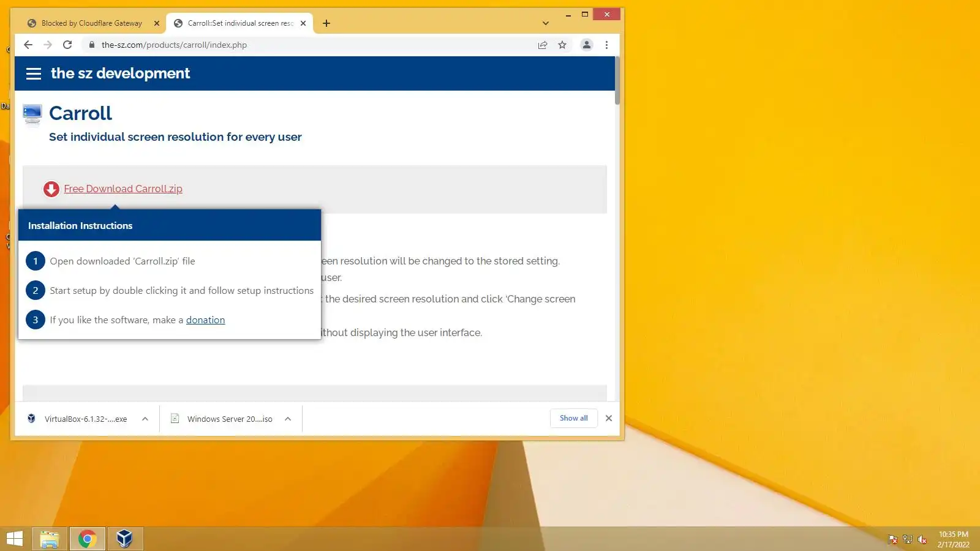This screenshot has width=980, height=551.
Task: Open a new tab with the plus button
Action: tap(326, 23)
